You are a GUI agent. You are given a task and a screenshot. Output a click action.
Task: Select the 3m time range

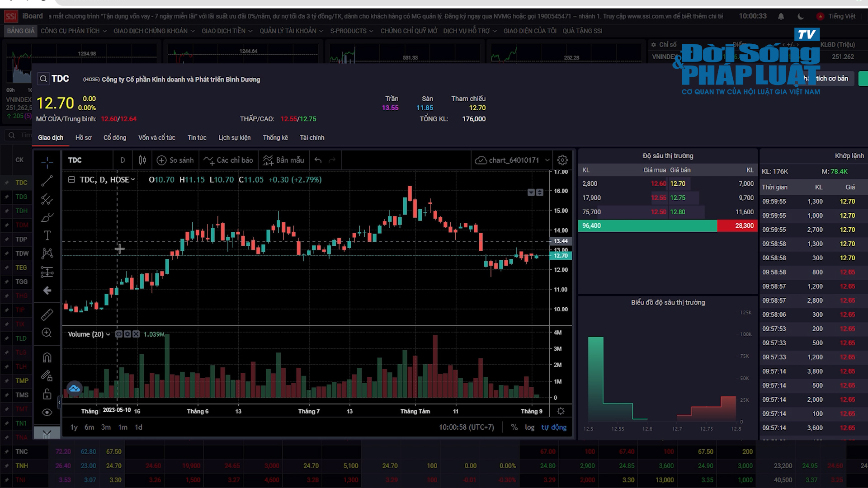106,427
